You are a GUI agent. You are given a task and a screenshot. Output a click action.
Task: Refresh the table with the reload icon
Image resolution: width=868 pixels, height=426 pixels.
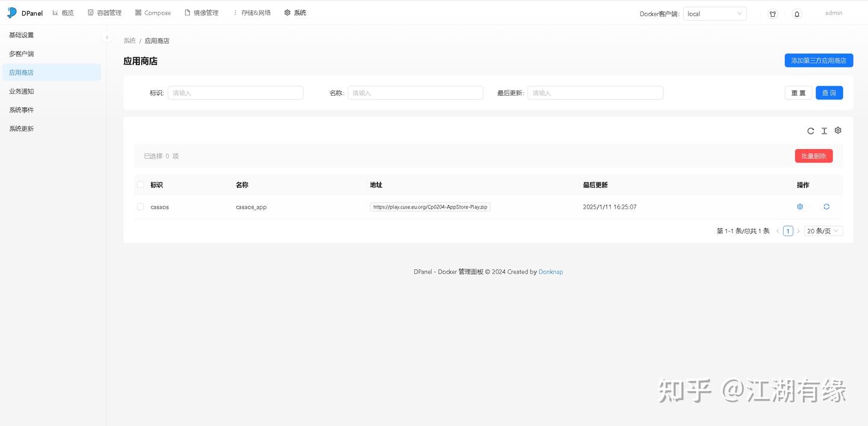pos(811,131)
